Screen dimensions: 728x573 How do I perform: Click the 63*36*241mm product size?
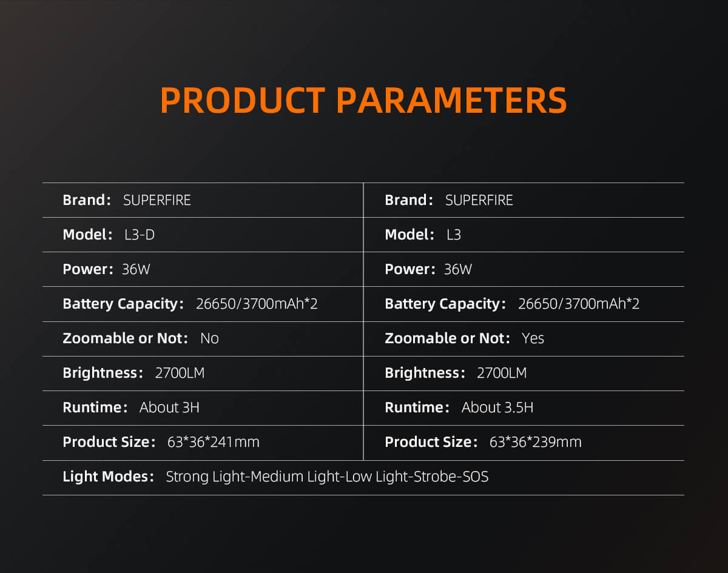pos(213,442)
